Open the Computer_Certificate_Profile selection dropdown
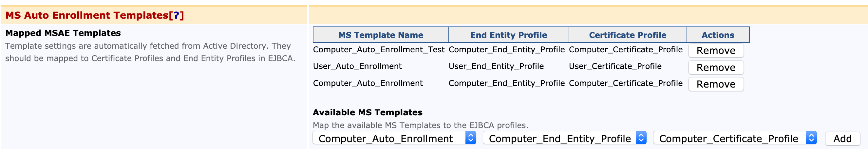The width and height of the screenshot is (868, 149). (734, 138)
